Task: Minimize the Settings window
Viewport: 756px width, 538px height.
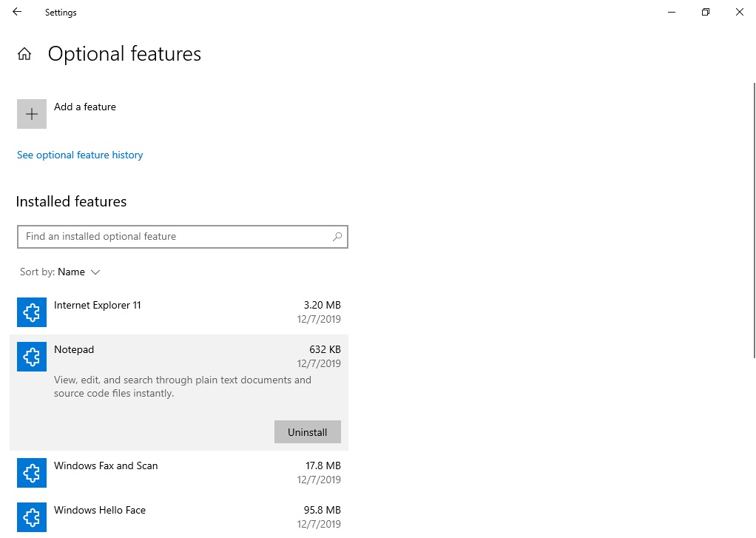Action: [x=671, y=12]
